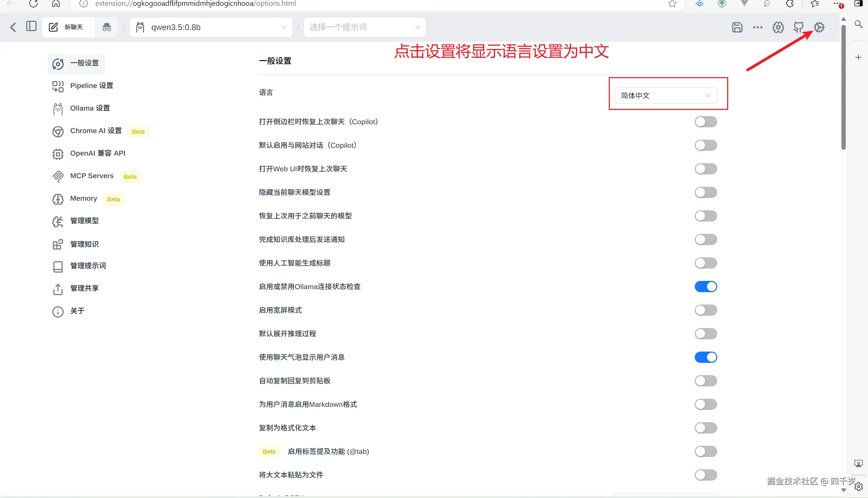Screen dimensions: 868x498
Task: Open 管理共享 section
Action: 84,288
